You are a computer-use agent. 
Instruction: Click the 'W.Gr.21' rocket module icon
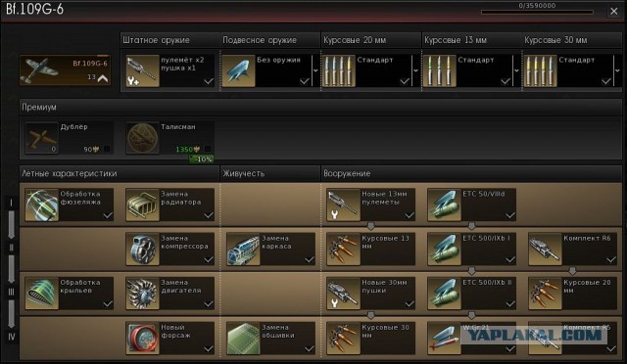[444, 339]
